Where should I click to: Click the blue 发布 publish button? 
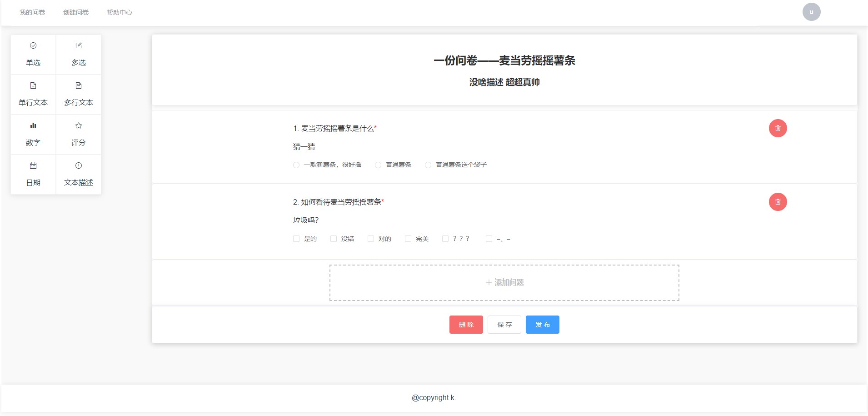[x=543, y=325]
